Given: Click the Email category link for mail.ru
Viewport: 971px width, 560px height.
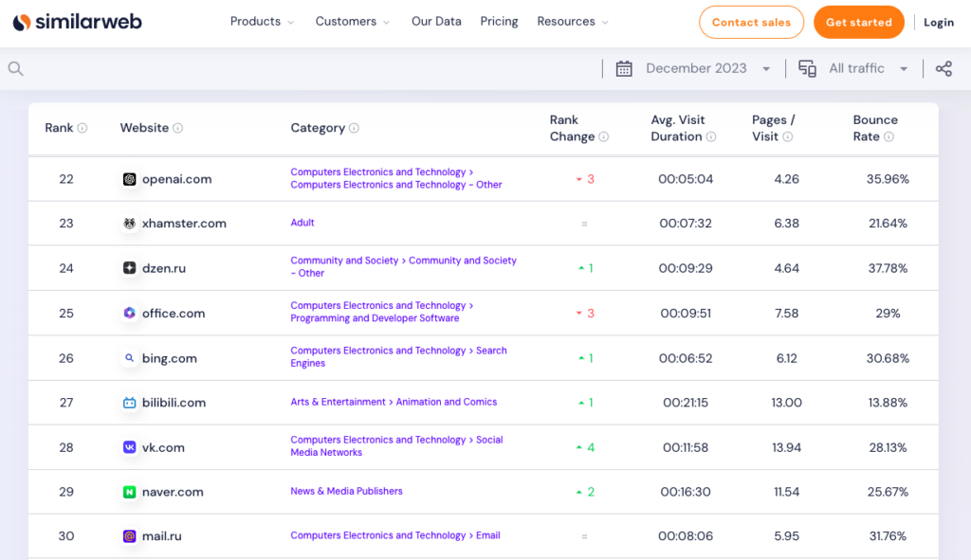Looking at the screenshot, I should click(x=488, y=536).
